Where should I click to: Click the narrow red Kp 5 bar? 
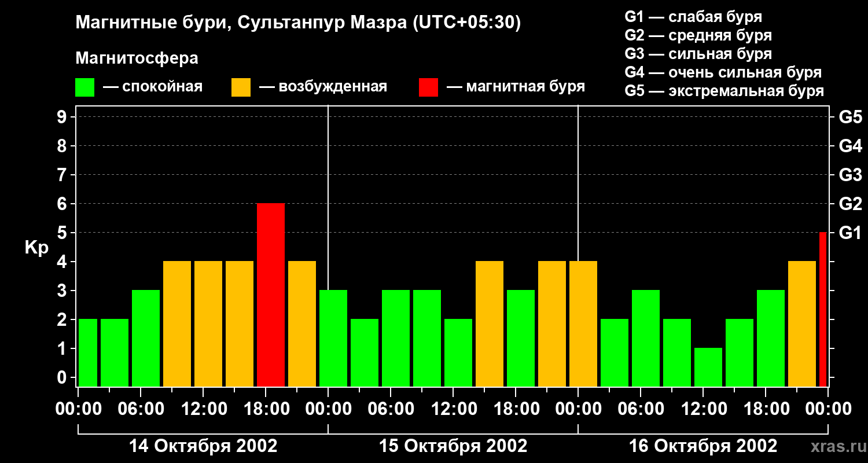click(x=823, y=310)
